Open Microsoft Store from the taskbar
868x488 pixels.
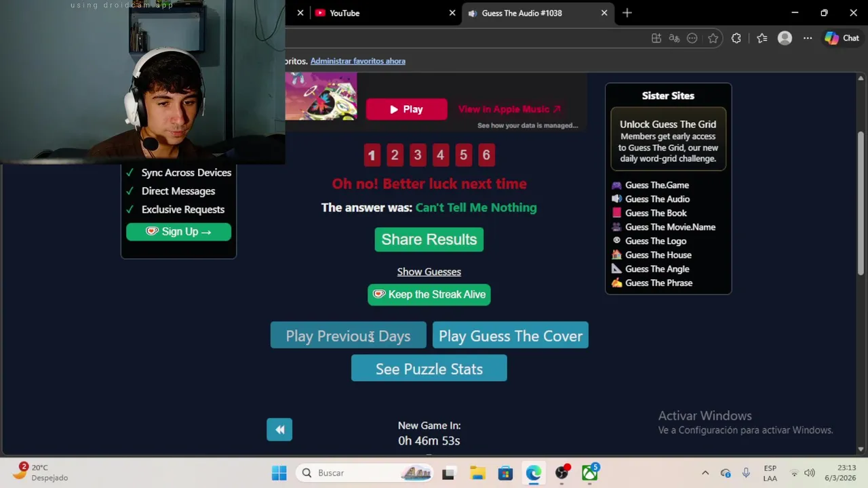(505, 473)
